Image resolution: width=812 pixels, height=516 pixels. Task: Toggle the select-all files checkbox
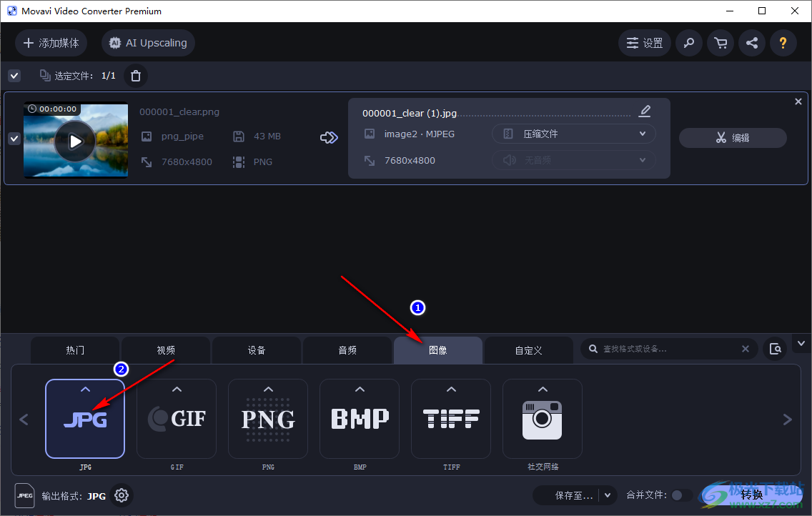[14, 76]
